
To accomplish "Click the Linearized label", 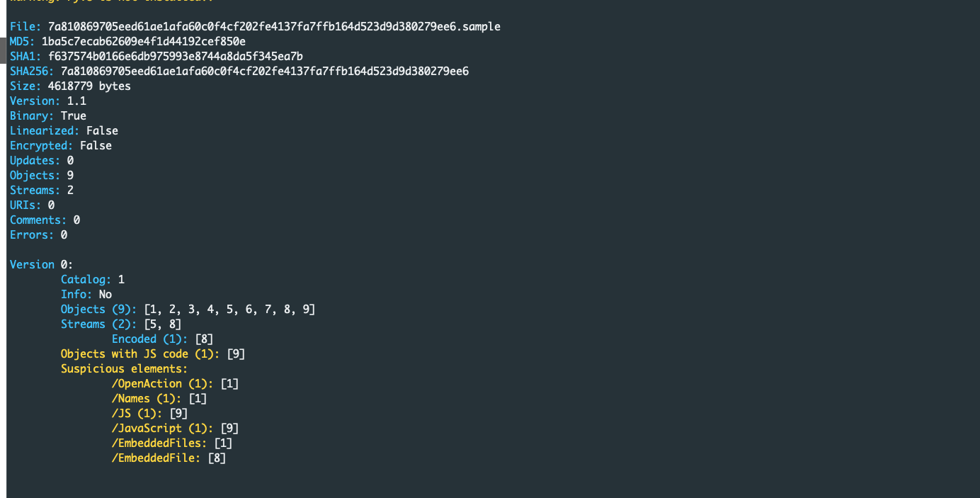I will pos(45,131).
